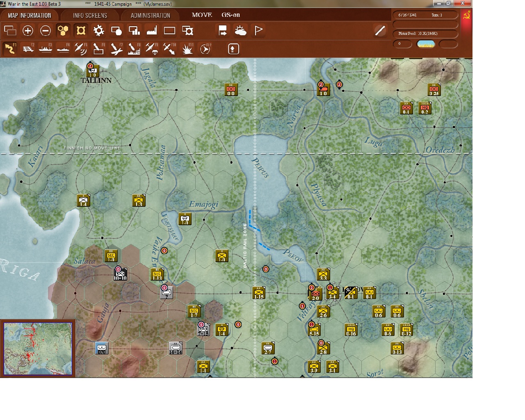
Task: Select the F6 mode icon
Action: point(98,48)
